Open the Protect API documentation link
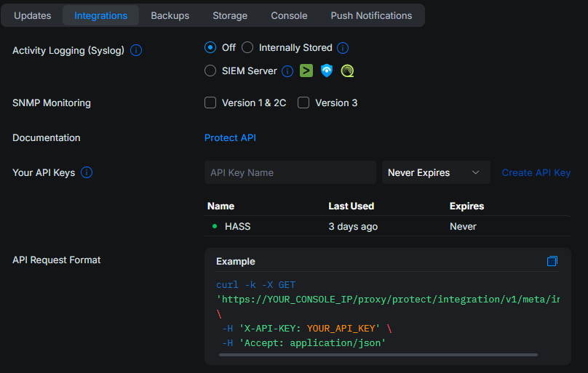This screenshot has height=373, width=588. pyautogui.click(x=230, y=138)
